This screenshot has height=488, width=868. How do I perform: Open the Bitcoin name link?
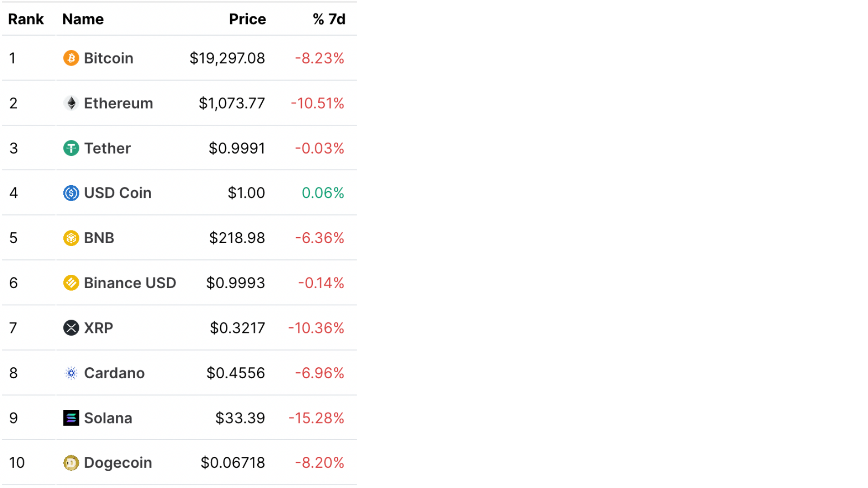tap(108, 58)
